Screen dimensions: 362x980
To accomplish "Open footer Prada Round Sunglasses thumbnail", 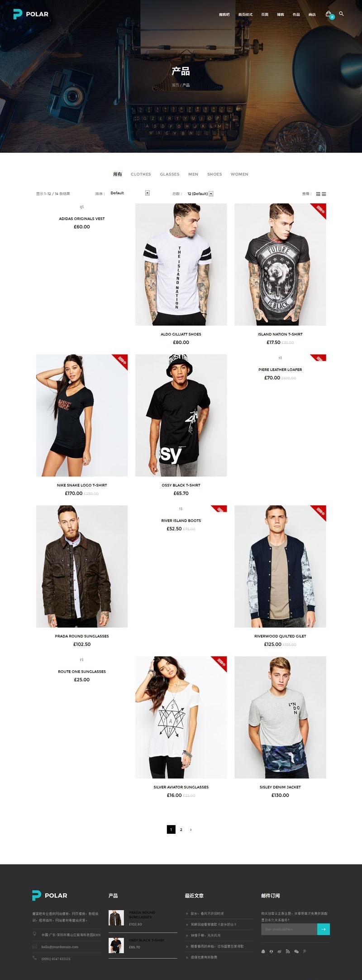I will pyautogui.click(x=116, y=918).
